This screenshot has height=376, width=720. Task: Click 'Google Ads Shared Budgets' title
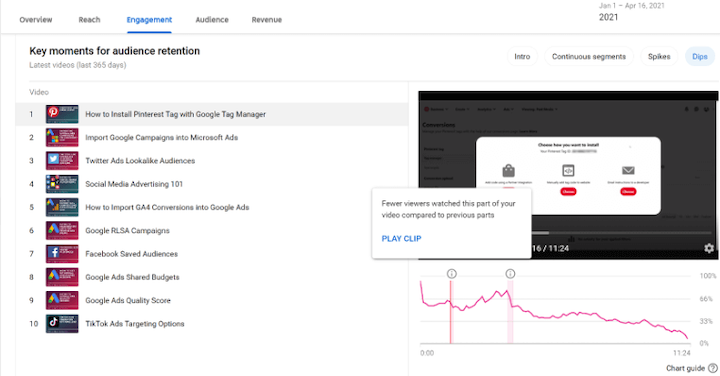coord(132,277)
